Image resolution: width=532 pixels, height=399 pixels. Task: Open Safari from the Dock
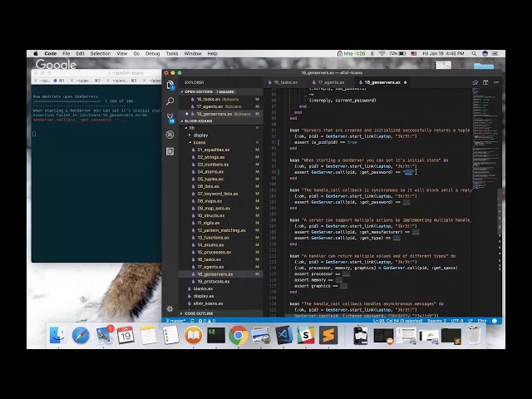[x=81, y=336]
